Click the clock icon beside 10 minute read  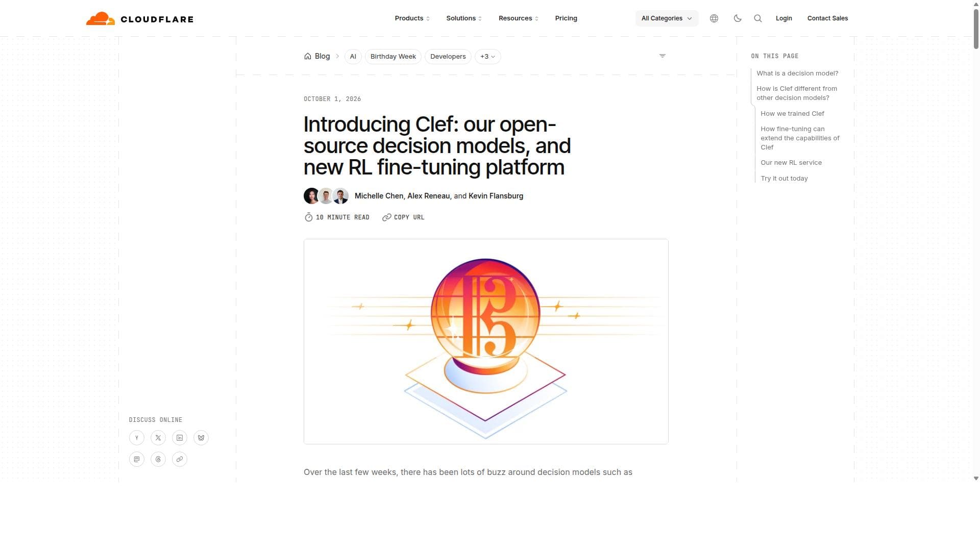coord(309,217)
